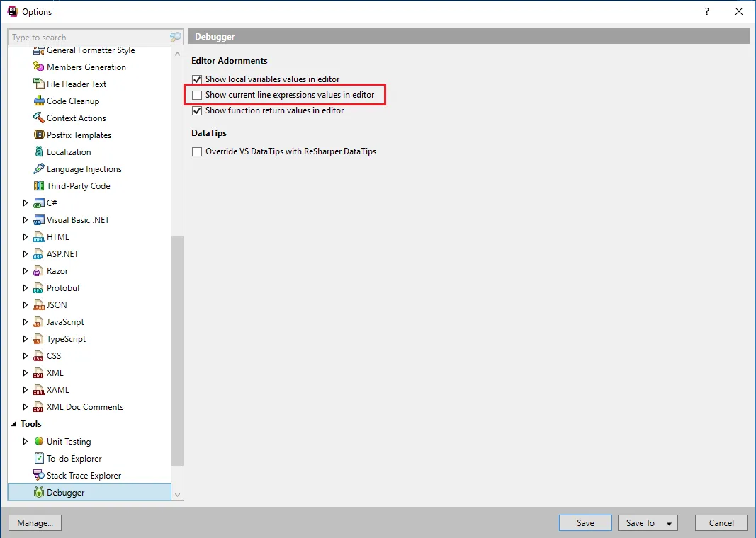This screenshot has height=538, width=756.
Task: Expand the Protobuf tree node
Action: 25,287
